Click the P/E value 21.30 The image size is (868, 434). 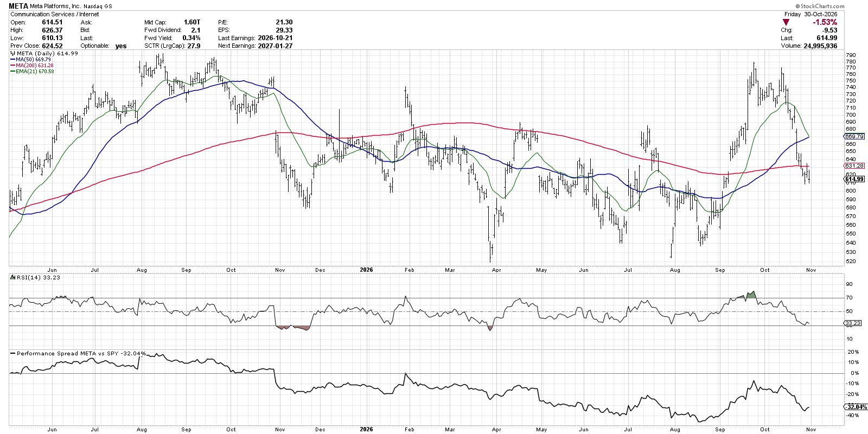(x=284, y=22)
